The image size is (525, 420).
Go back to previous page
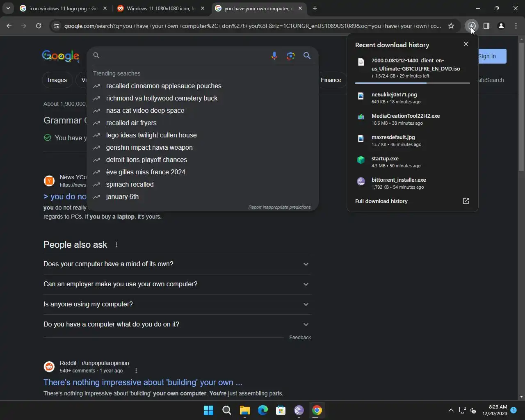pyautogui.click(x=9, y=26)
